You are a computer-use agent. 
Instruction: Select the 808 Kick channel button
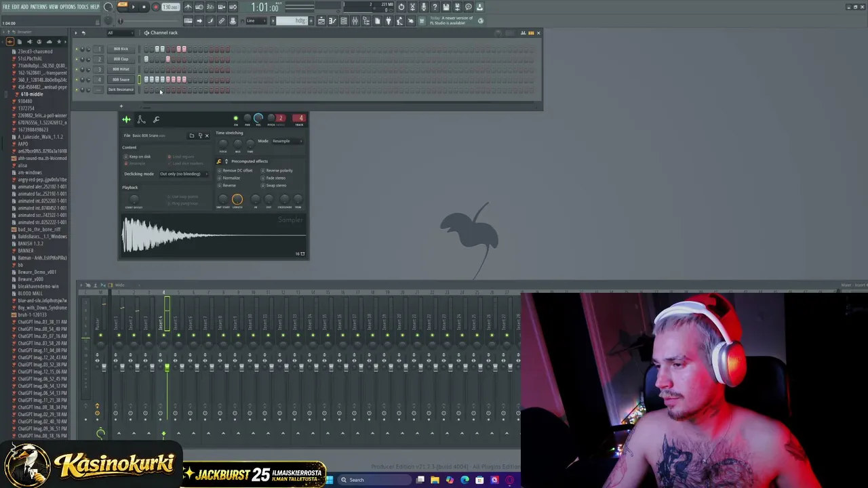coord(121,49)
